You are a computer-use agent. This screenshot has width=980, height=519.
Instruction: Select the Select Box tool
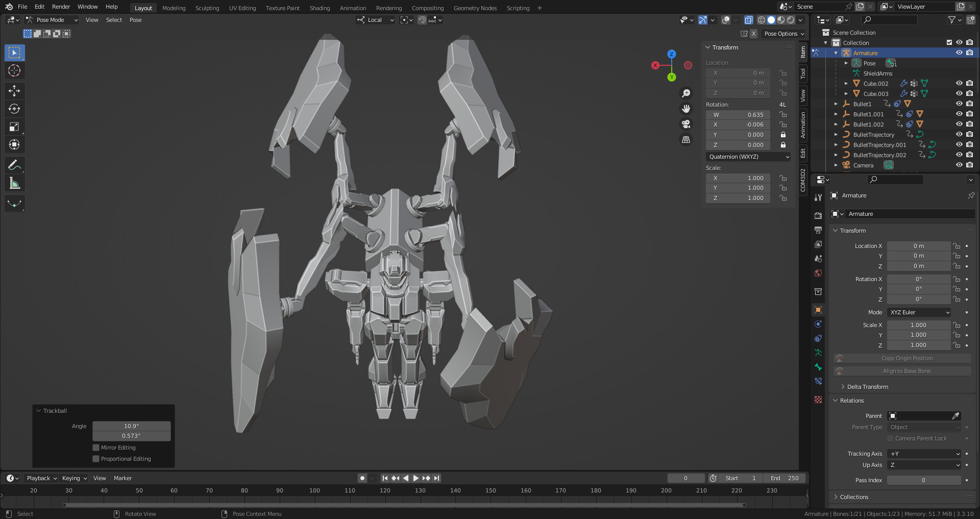pos(14,53)
